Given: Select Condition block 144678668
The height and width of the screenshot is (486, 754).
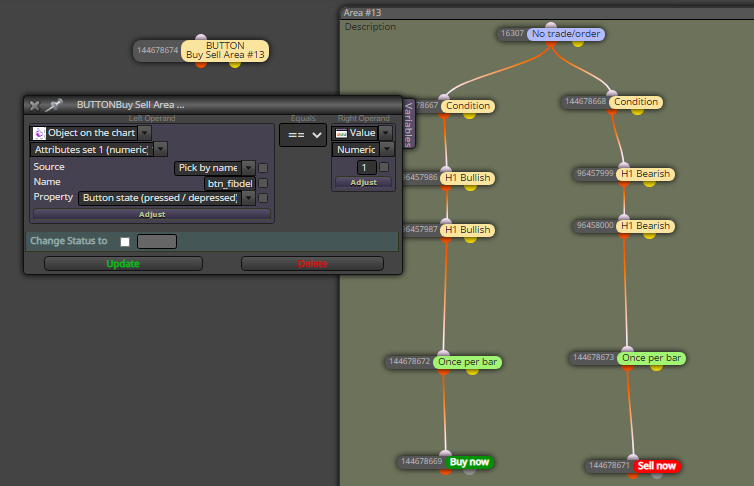Looking at the screenshot, I should pos(636,102).
